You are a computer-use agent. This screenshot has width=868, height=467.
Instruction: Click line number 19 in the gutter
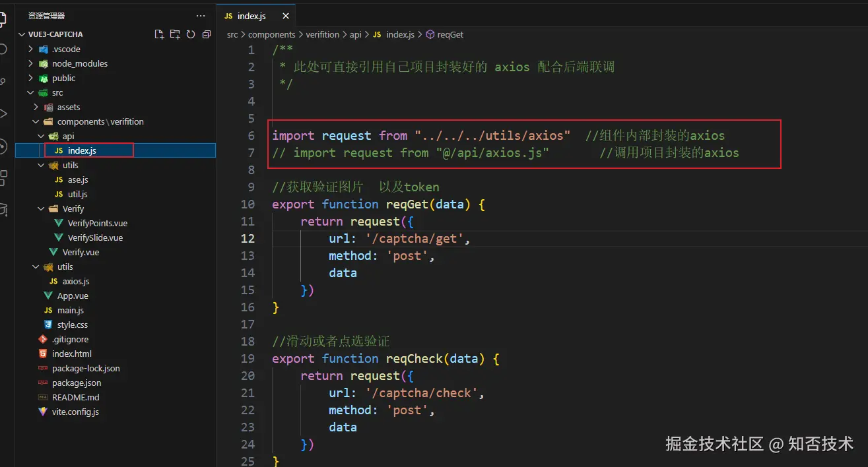point(248,358)
